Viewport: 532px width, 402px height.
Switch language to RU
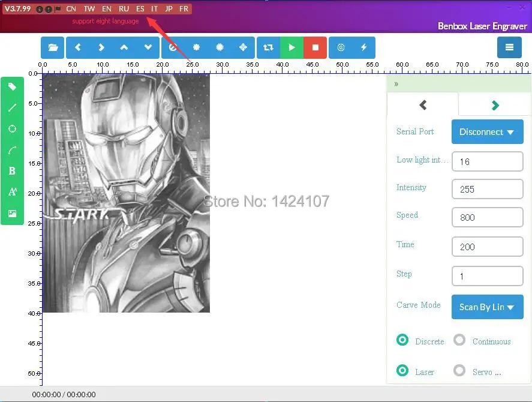point(124,9)
